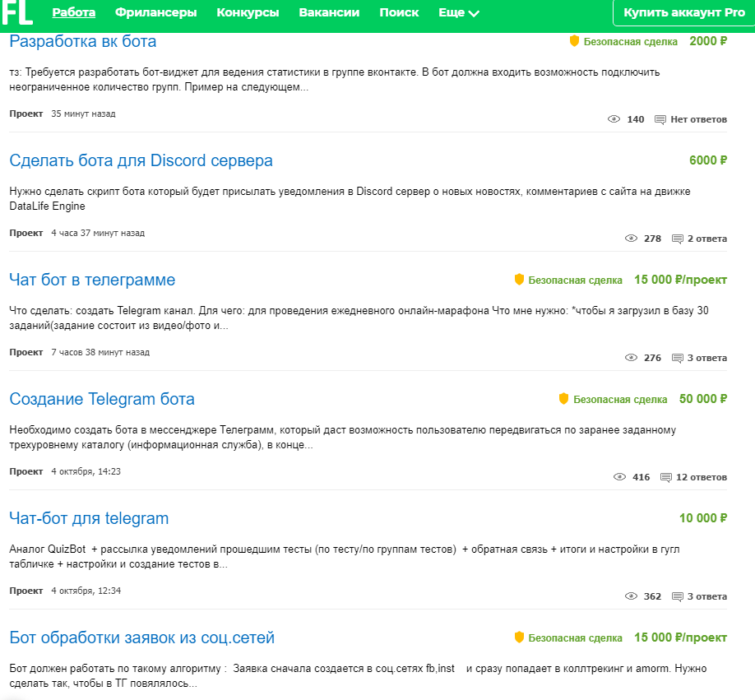Click the '4 октября, 14:23' date
The width and height of the screenshot is (755, 700).
point(86,472)
